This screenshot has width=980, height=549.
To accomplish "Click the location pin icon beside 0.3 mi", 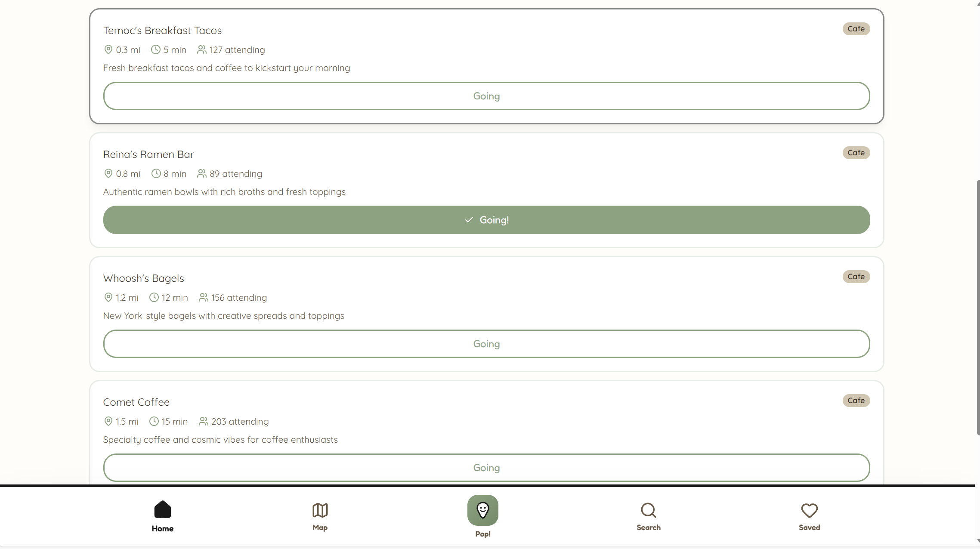I will click(108, 50).
